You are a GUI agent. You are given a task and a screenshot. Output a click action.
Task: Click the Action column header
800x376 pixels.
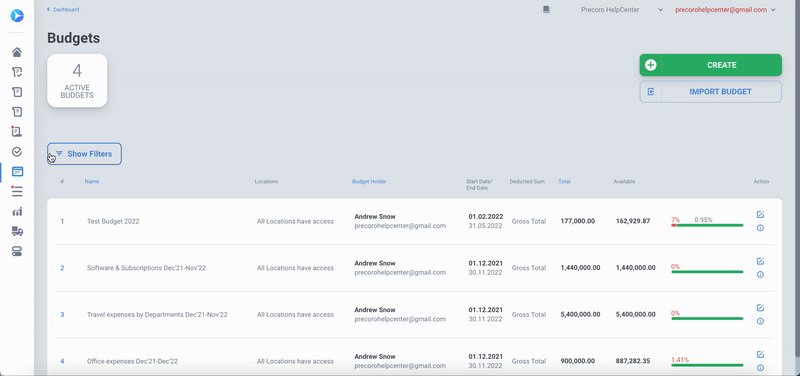click(761, 182)
